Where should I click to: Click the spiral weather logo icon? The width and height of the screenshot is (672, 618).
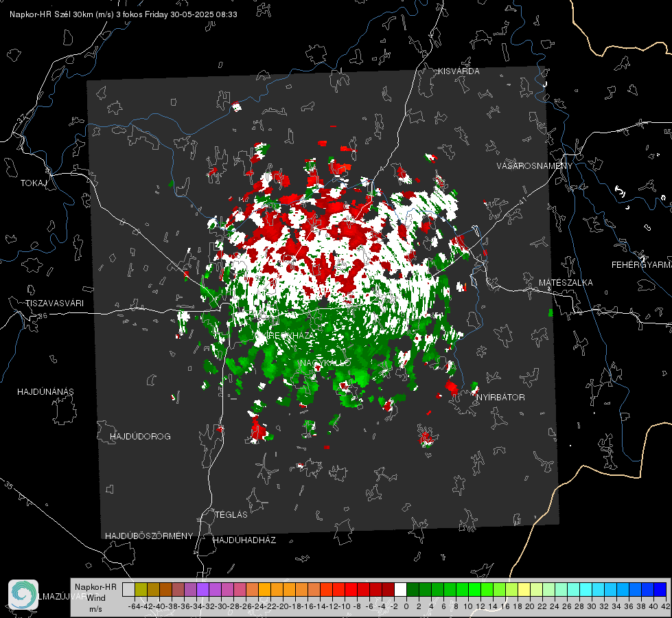pos(23,595)
